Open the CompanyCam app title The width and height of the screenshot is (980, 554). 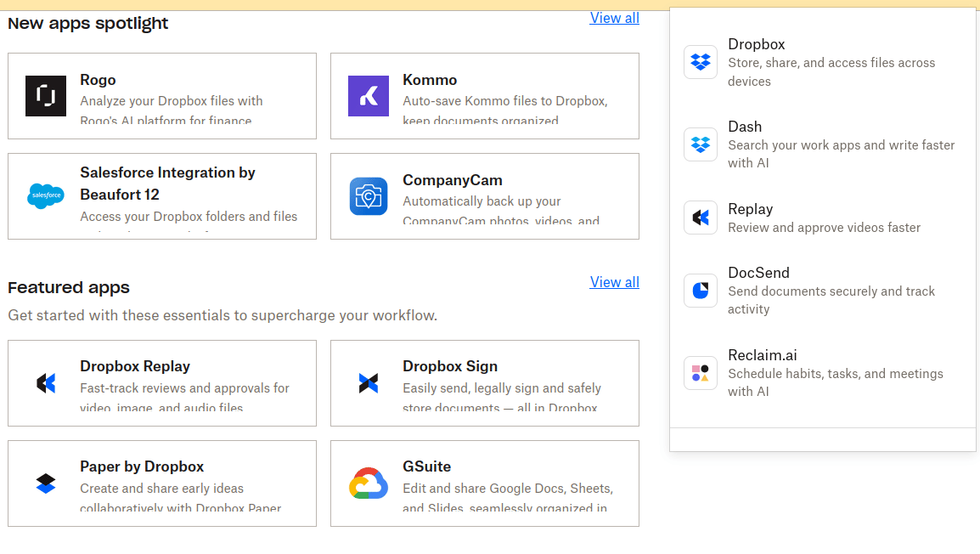(x=453, y=180)
